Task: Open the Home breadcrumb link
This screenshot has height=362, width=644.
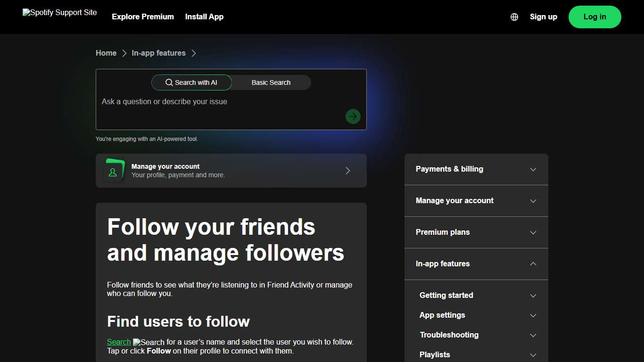Action: 106,53
